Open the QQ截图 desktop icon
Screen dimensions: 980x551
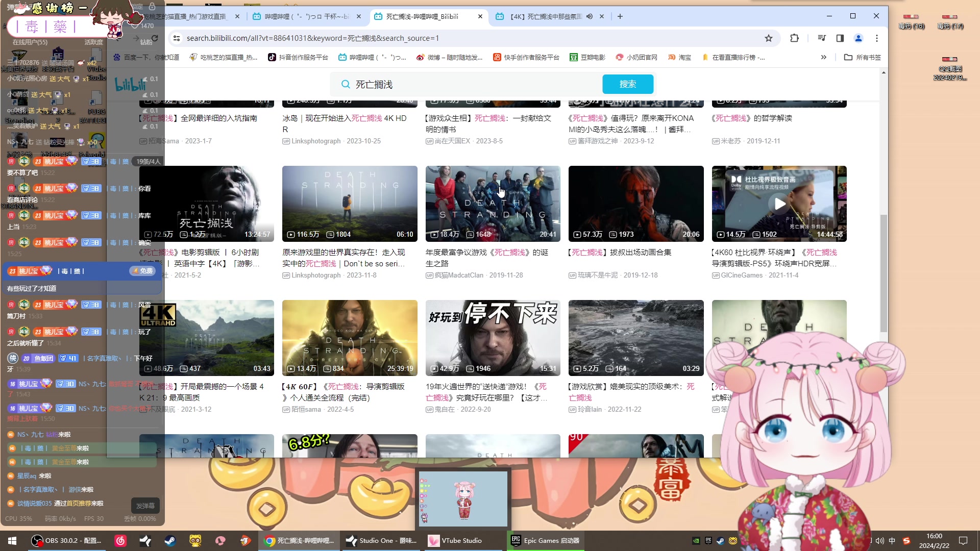949,68
